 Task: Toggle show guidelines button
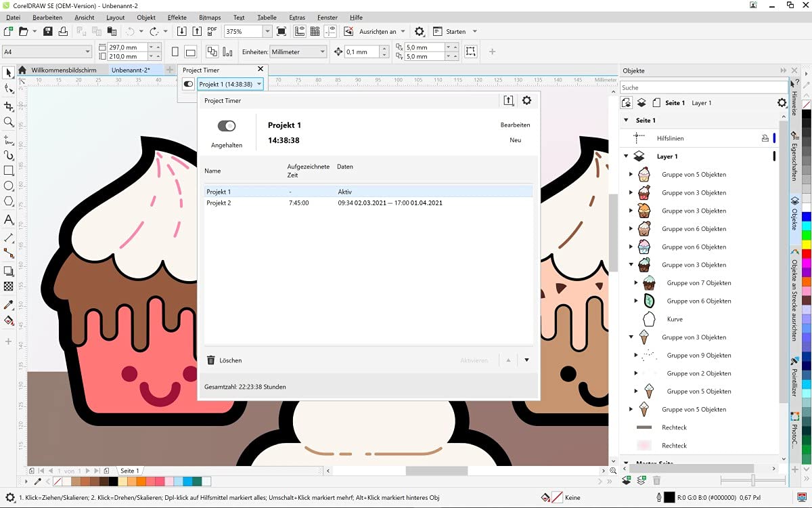click(x=330, y=31)
